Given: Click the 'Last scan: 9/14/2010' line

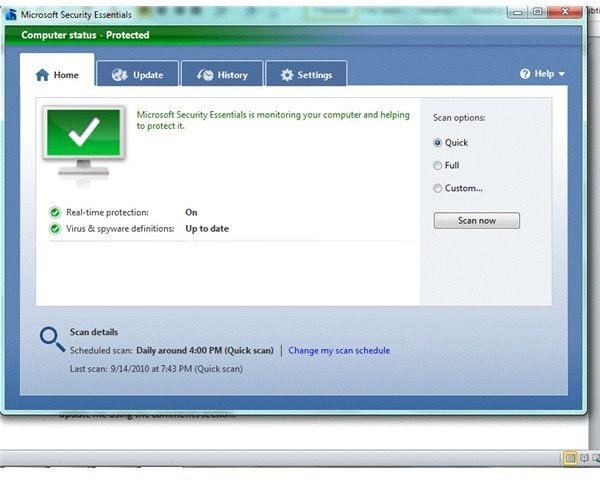Looking at the screenshot, I should click(156, 369).
